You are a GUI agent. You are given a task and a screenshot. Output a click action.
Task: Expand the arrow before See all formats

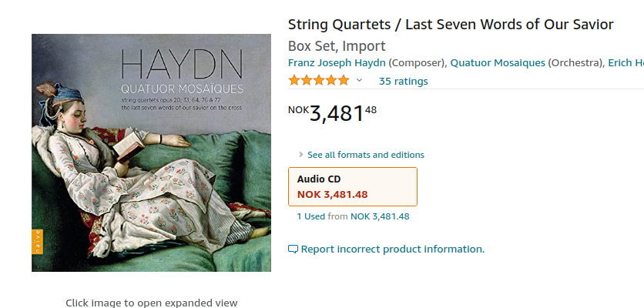(x=300, y=155)
